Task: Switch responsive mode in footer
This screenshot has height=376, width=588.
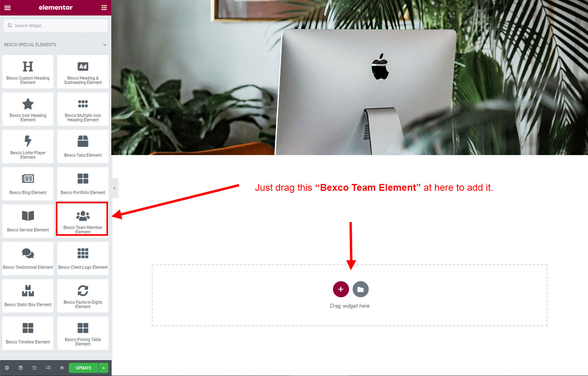Action: coord(48,368)
